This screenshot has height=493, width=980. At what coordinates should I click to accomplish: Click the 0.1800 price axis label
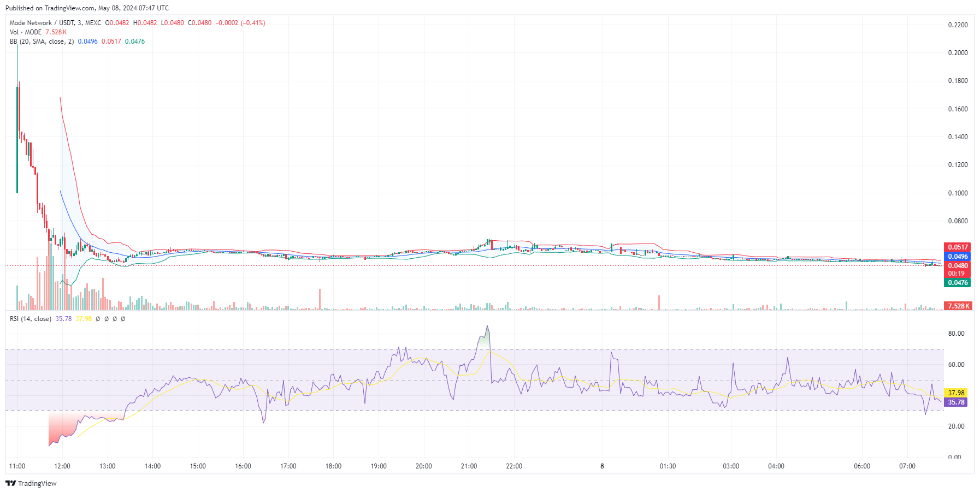(x=958, y=81)
